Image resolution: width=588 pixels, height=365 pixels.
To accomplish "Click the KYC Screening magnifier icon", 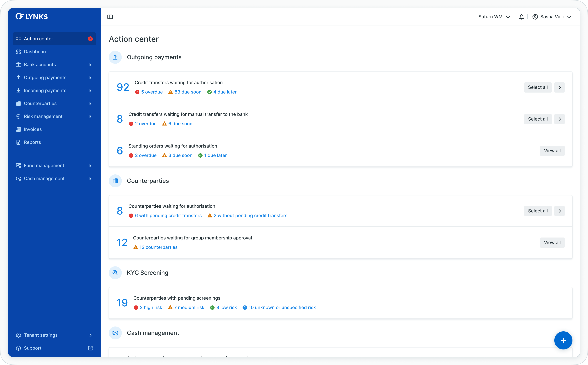I will 115,273.
